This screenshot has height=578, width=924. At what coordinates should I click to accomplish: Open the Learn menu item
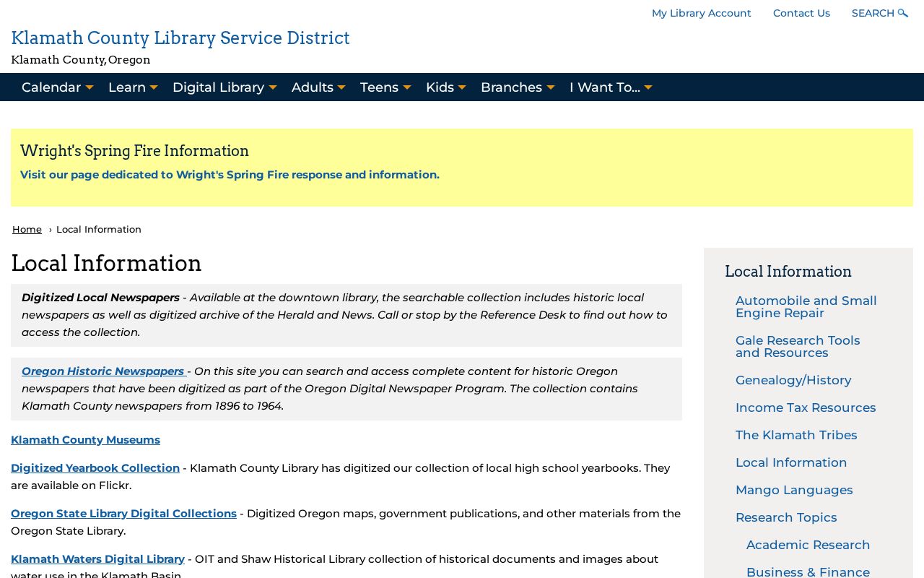(x=127, y=87)
